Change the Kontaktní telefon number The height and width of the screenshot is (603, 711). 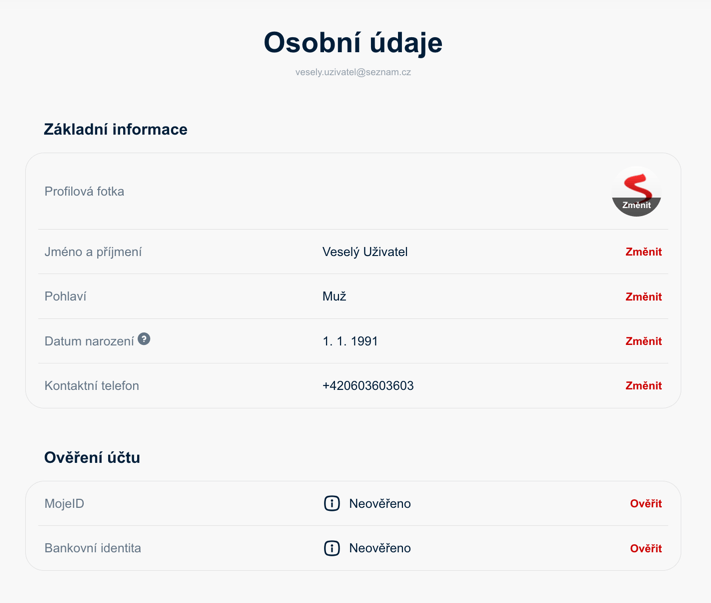pos(643,386)
